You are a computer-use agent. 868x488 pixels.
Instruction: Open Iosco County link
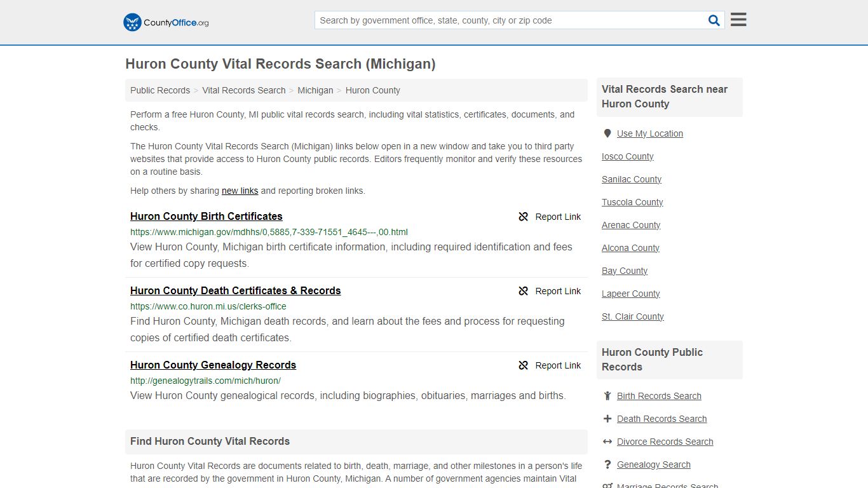pos(628,156)
